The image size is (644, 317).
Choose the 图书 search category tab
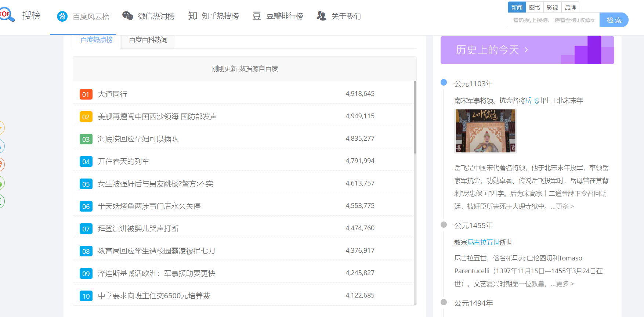pos(535,7)
